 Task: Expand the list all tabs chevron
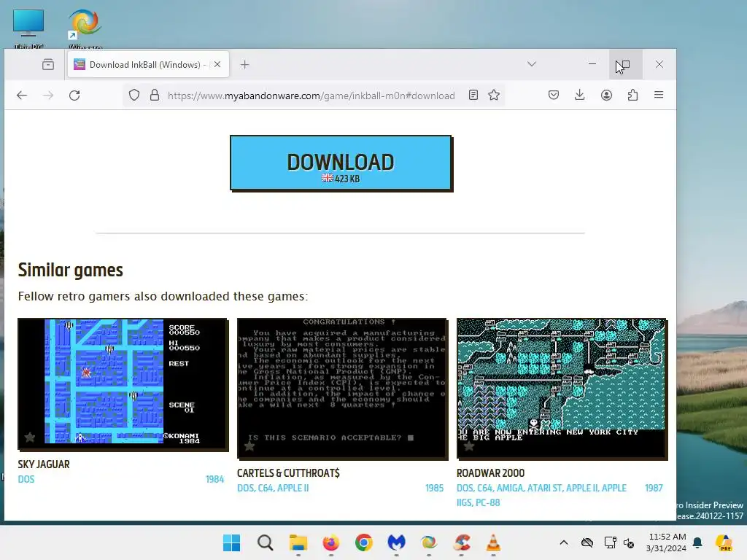pyautogui.click(x=532, y=64)
